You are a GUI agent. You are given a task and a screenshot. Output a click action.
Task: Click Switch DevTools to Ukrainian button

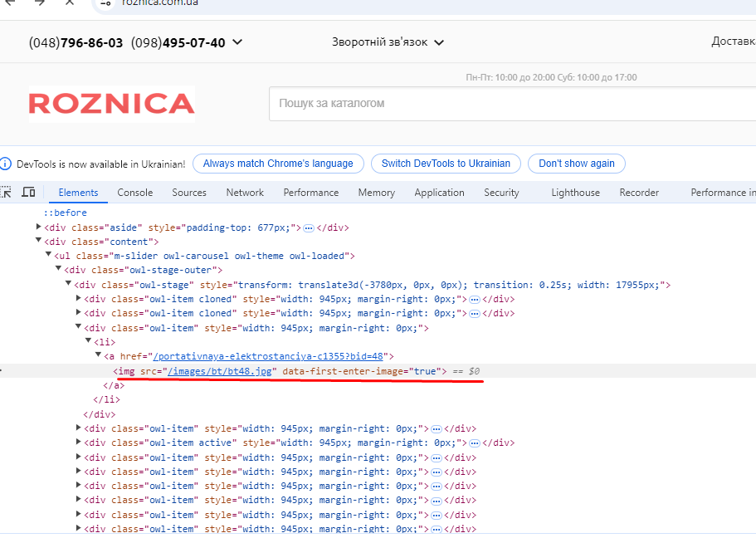coord(446,164)
